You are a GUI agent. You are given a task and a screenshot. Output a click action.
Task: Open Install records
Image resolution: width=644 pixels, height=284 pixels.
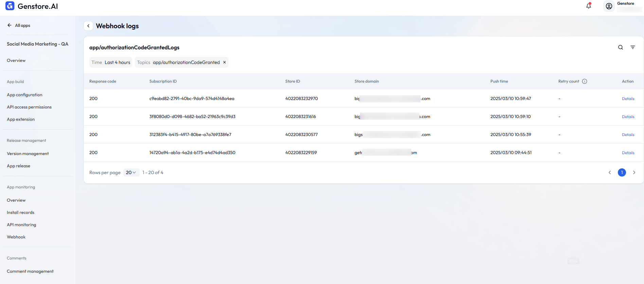(x=20, y=213)
